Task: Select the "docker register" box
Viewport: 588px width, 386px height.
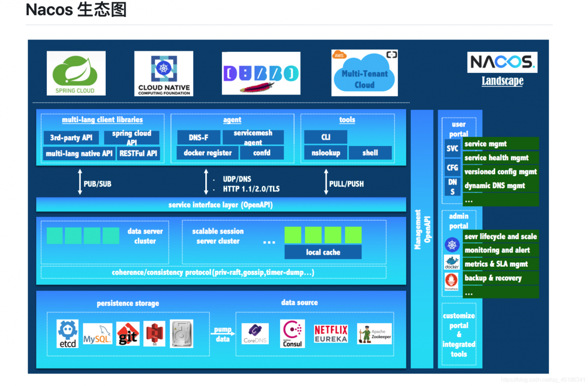Action: coord(208,153)
